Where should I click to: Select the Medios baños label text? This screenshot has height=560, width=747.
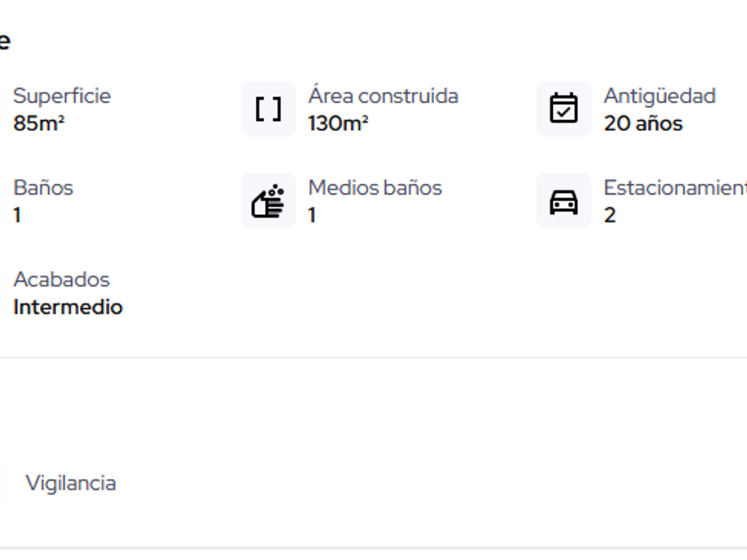tap(374, 188)
